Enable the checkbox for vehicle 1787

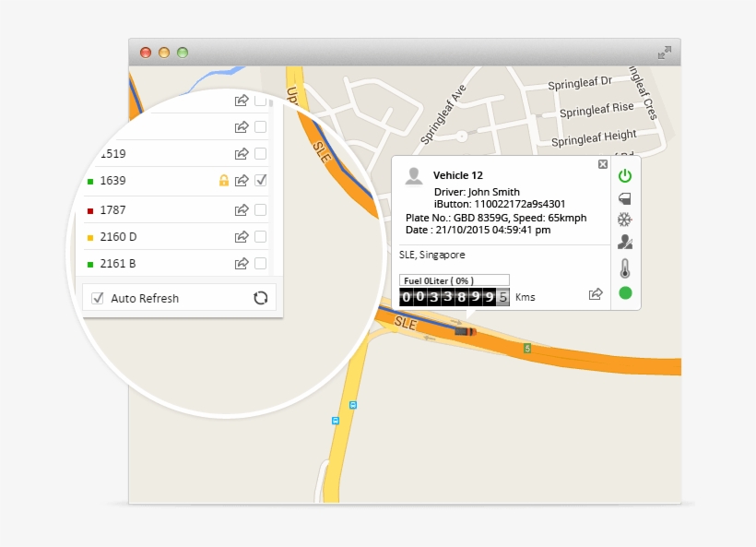point(259,208)
